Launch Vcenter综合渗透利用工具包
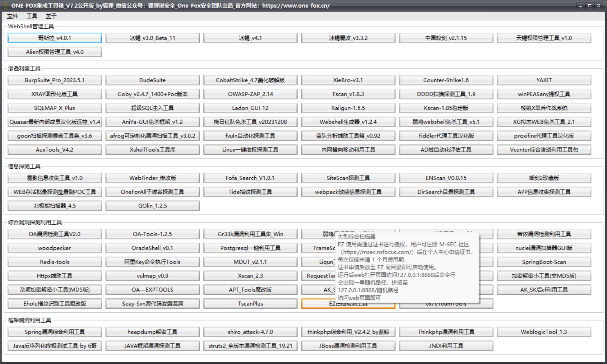607x364 pixels. coord(544,150)
